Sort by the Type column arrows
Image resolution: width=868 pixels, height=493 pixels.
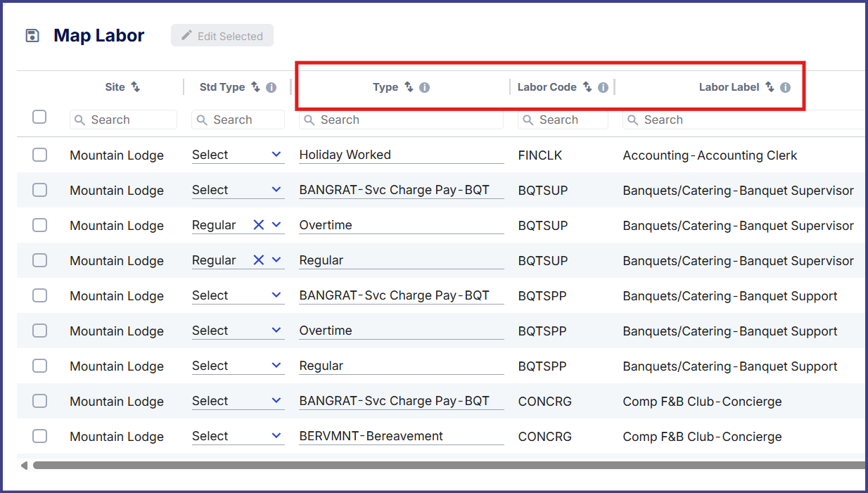point(409,87)
